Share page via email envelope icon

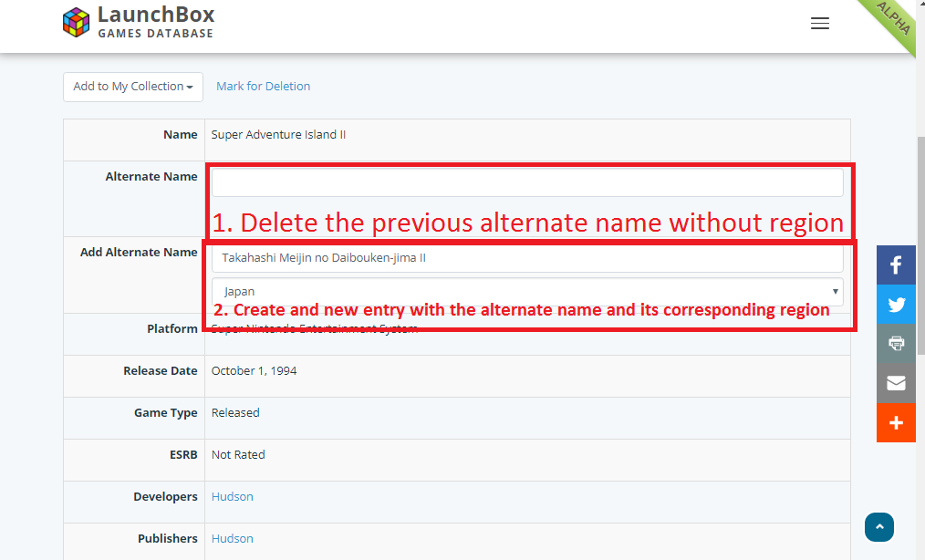pos(896,383)
